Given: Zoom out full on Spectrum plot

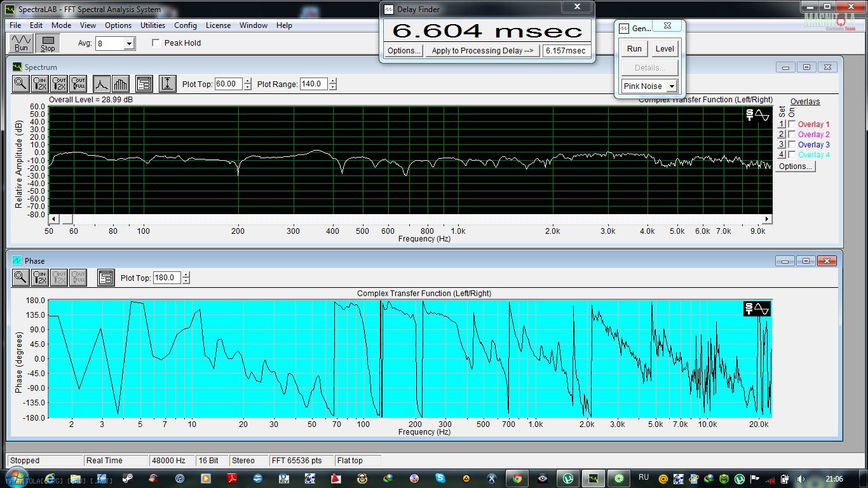Looking at the screenshot, I should coord(78,83).
